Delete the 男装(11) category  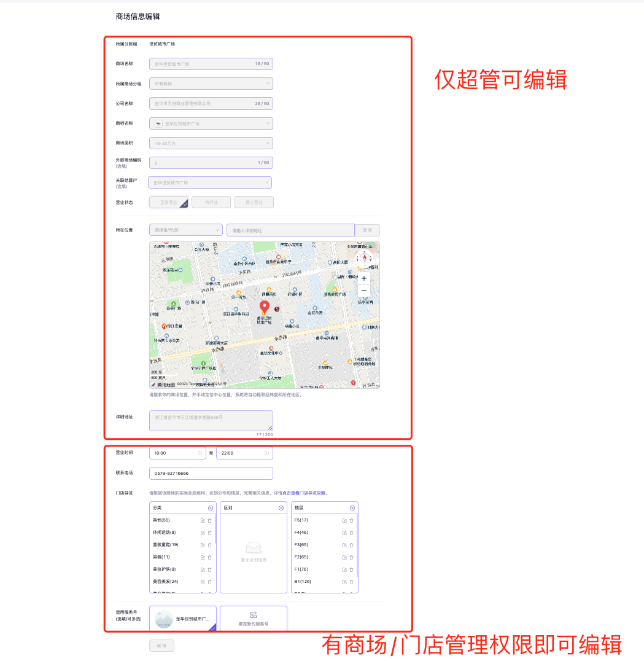point(209,557)
